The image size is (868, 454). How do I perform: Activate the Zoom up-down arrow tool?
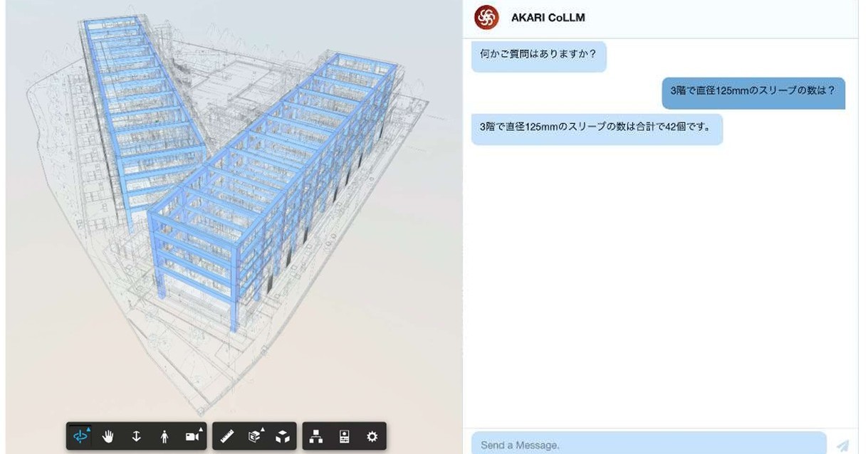[137, 436]
